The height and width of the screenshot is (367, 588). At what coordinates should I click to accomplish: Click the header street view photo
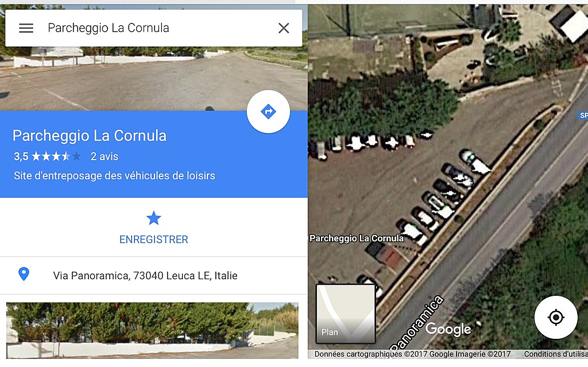click(x=154, y=79)
